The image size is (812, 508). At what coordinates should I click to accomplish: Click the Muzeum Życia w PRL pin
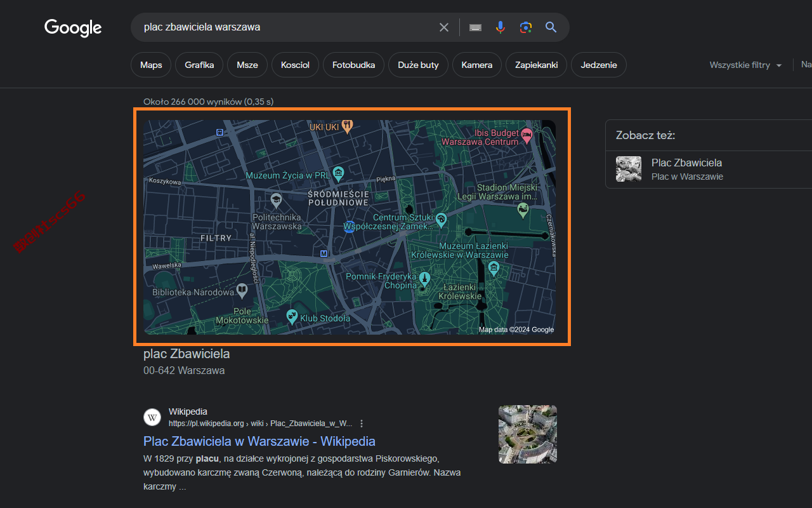pos(338,173)
